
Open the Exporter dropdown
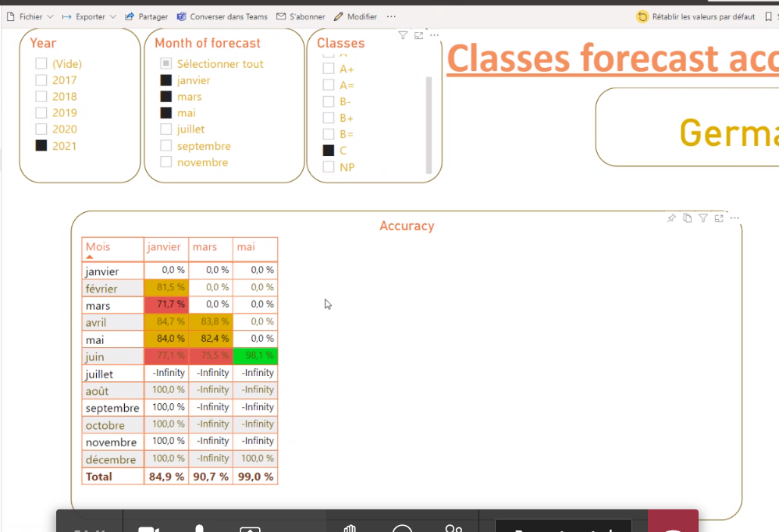pyautogui.click(x=89, y=16)
